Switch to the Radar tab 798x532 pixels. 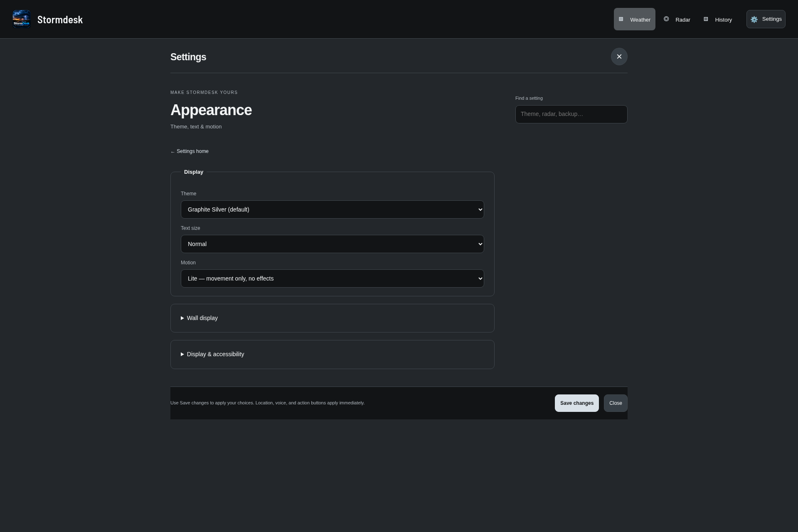coord(677,19)
